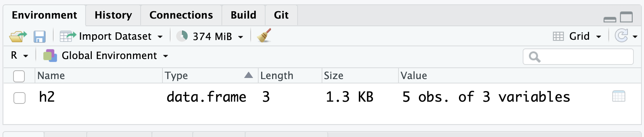
Task: Open the Import Dataset dropdown
Action: click(x=111, y=36)
